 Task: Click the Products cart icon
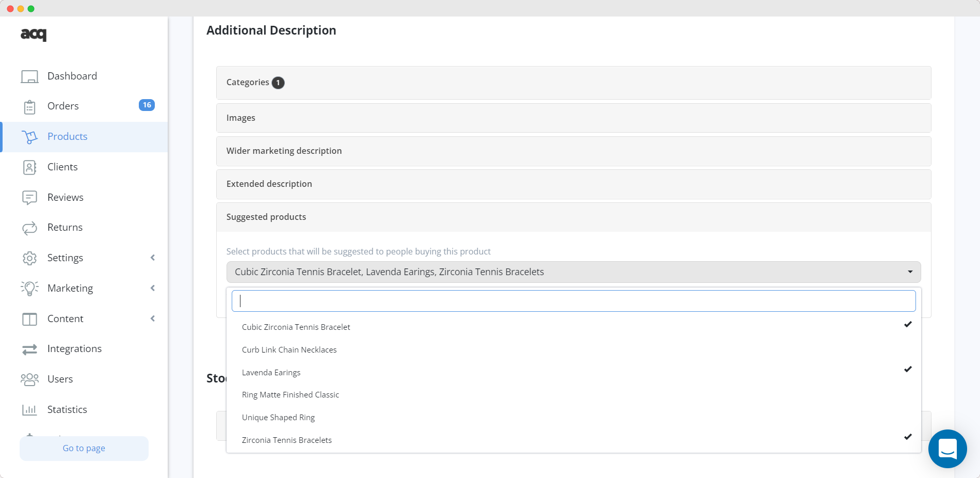29,137
